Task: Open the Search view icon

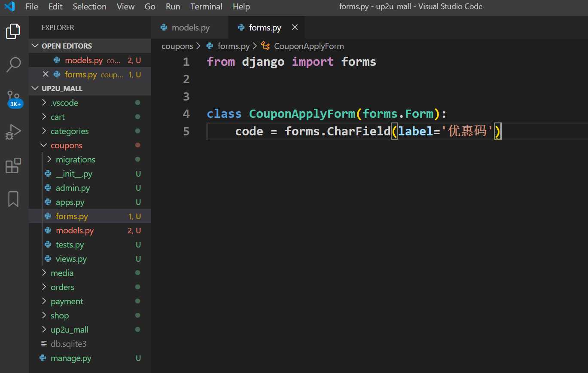Action: point(13,64)
